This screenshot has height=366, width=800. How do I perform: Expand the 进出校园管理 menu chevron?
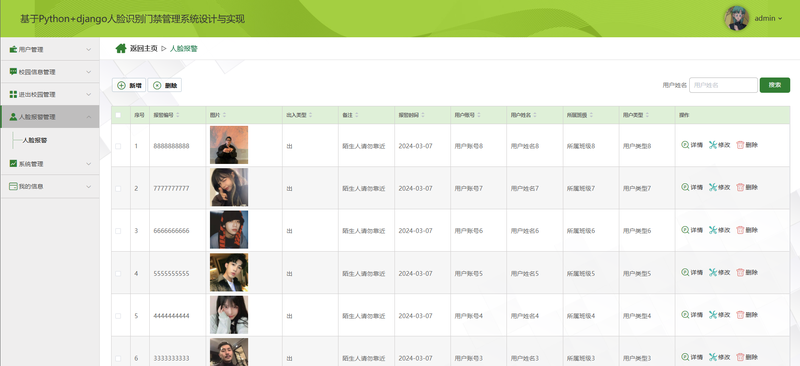[x=88, y=94]
